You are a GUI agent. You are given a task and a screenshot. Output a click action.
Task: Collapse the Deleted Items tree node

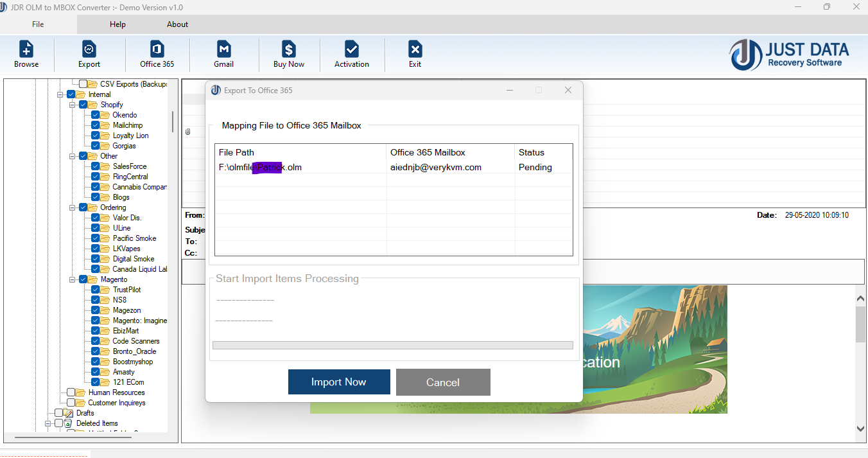[x=48, y=423]
